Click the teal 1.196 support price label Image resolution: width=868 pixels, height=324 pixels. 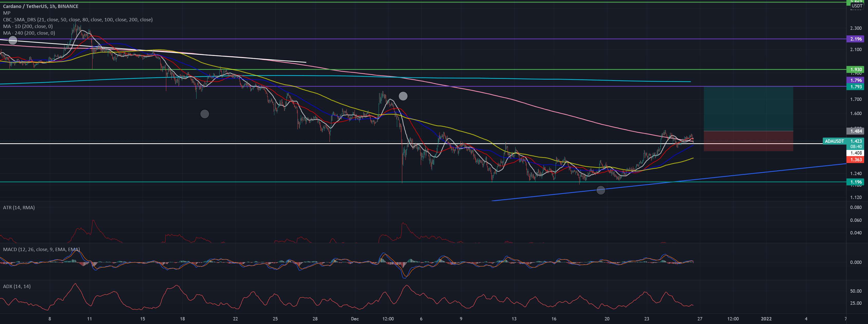[856, 182]
